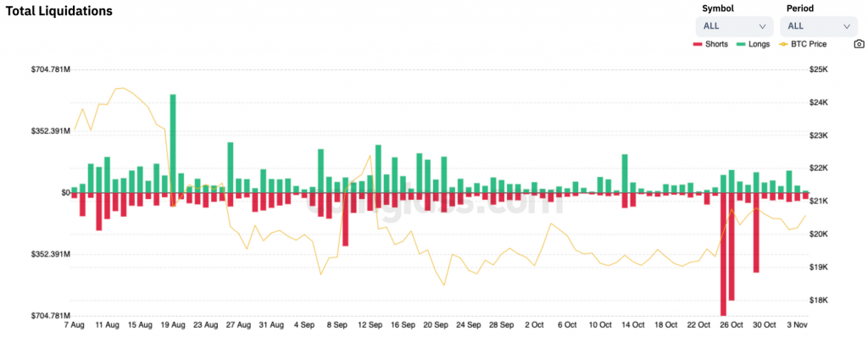Image resolution: width=868 pixels, height=337 pixels.
Task: Click the 22 Oct x-axis label
Action: point(698,325)
